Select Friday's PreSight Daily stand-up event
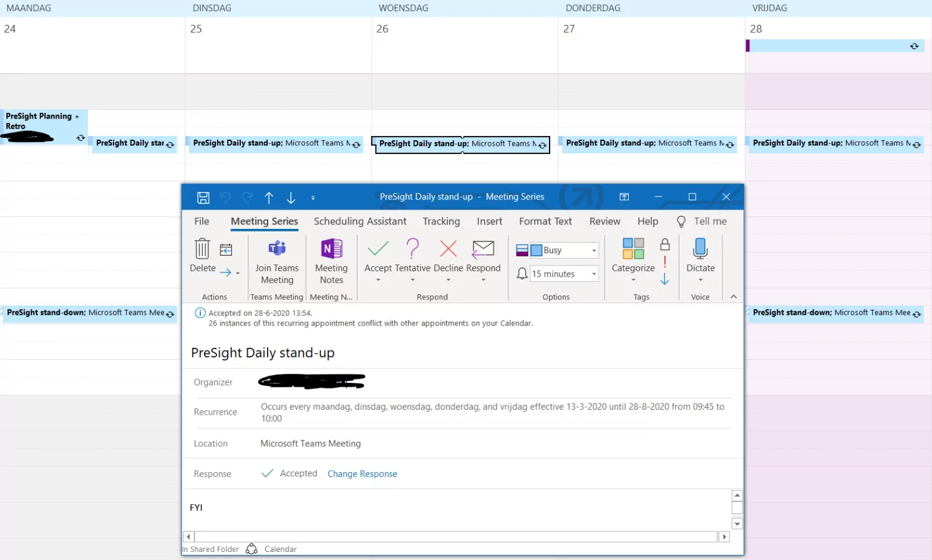The image size is (932, 560). tap(835, 143)
